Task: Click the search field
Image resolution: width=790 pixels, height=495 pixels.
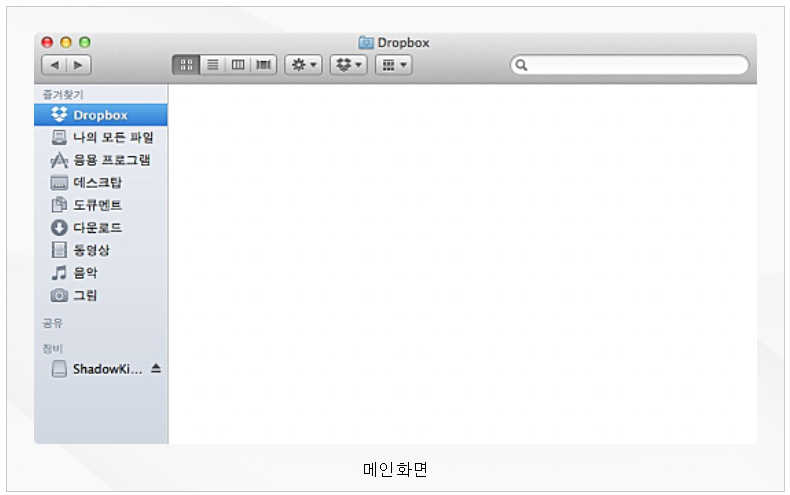Action: tap(629, 65)
